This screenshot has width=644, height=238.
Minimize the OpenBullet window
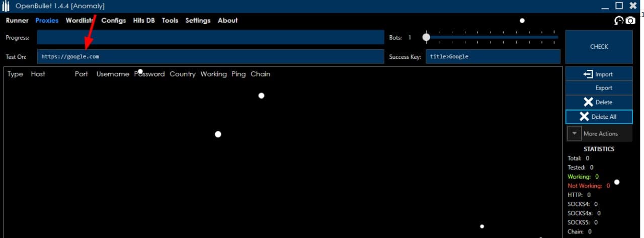click(x=606, y=6)
